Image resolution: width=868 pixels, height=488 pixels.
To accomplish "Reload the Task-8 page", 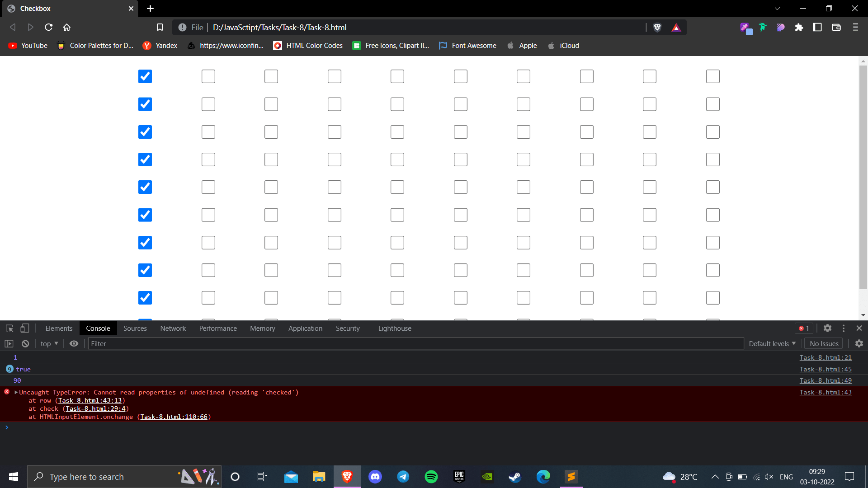I will 48,27.
